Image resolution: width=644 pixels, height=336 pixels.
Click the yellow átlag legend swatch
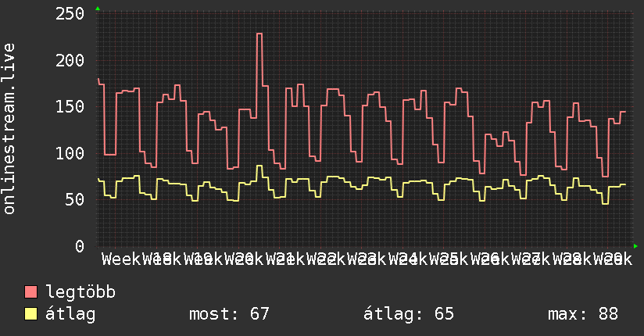point(30,314)
